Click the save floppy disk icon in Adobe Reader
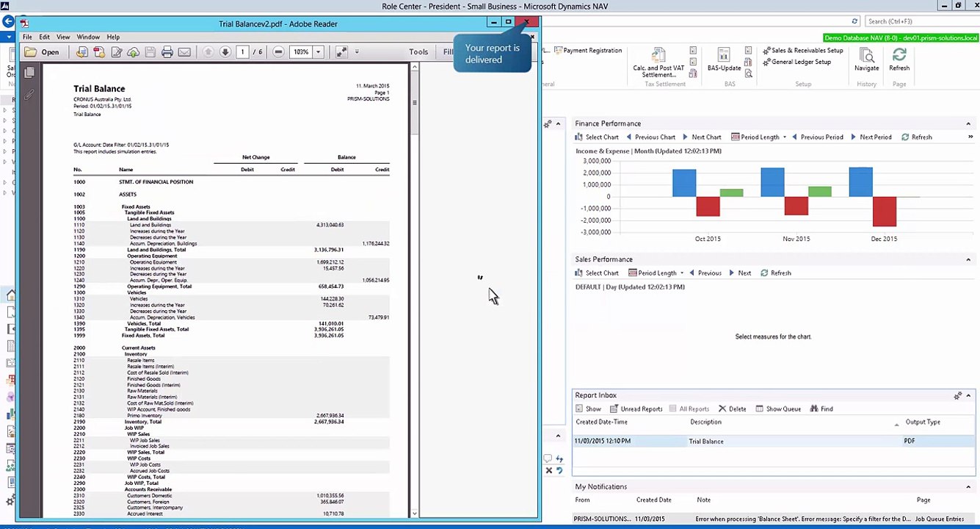The image size is (980, 529). tap(150, 52)
